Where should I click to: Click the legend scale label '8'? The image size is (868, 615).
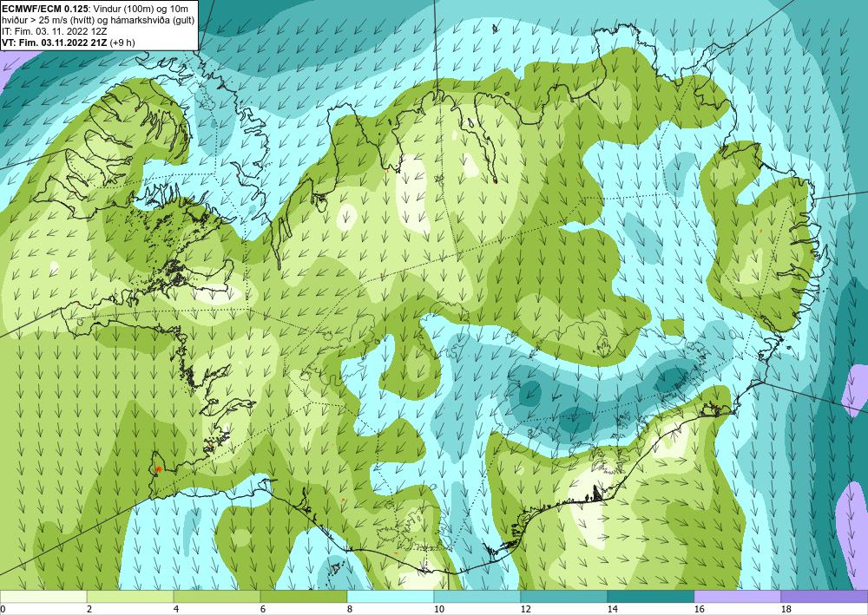349,610
